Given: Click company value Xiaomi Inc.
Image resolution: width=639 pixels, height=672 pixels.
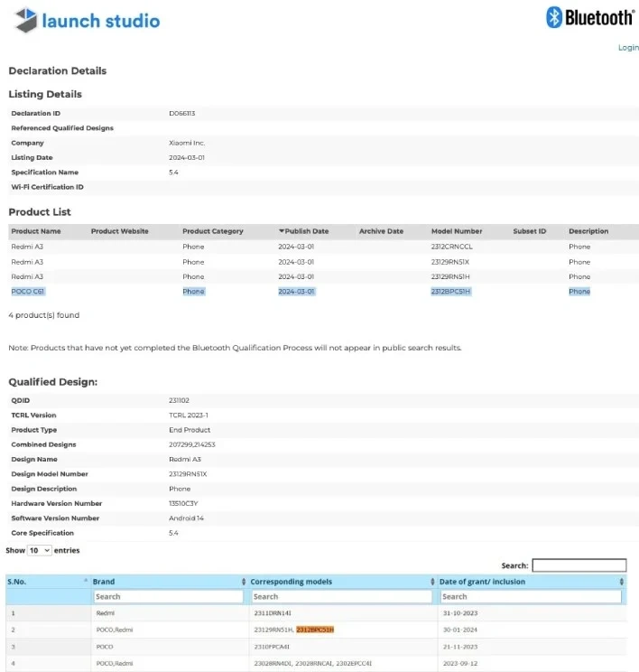Looking at the screenshot, I should click(x=187, y=143).
